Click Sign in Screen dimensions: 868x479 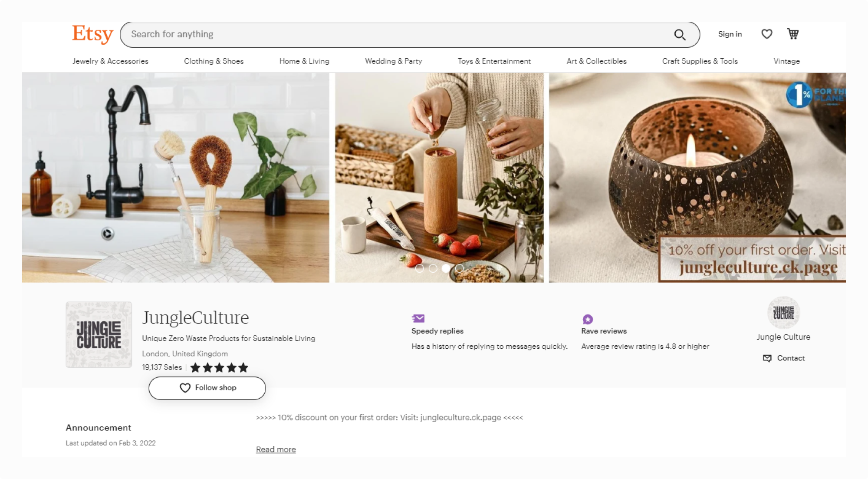tap(730, 34)
